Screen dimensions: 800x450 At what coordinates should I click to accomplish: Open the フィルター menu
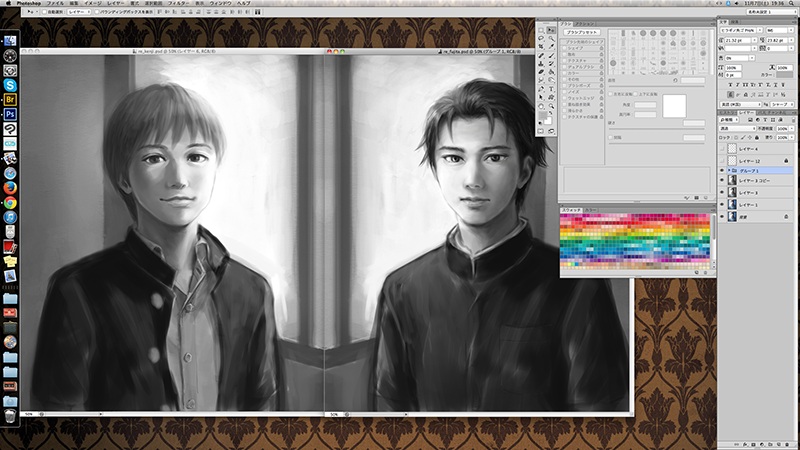[178, 4]
